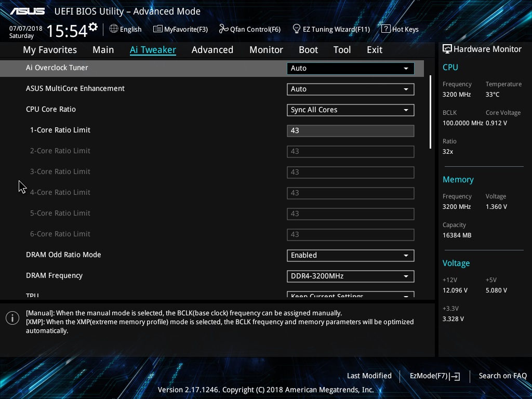Click the +12V reading 12.096 V

coord(455,290)
